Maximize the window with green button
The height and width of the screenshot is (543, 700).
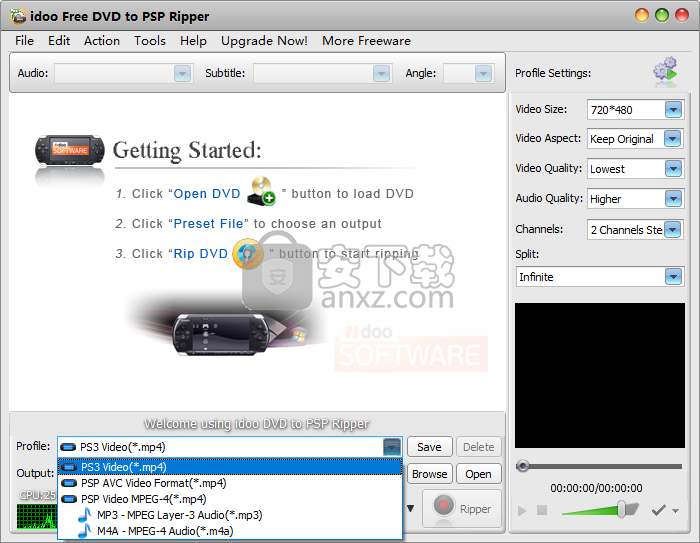click(662, 15)
